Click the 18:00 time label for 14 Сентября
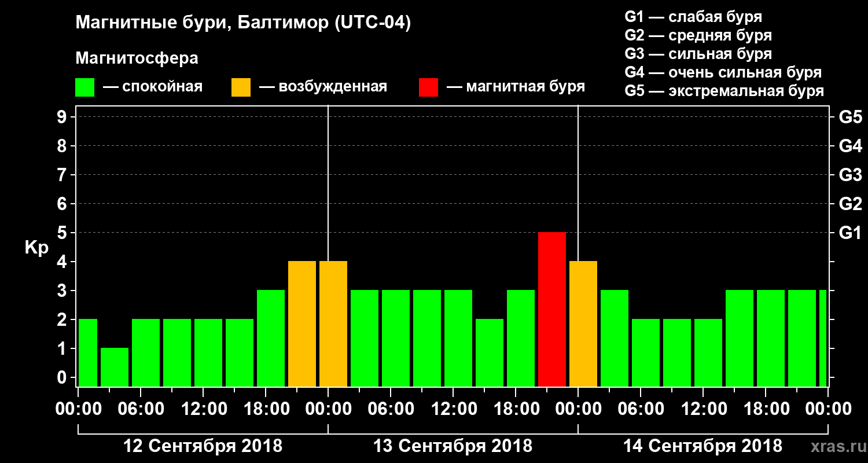The height and width of the screenshot is (463, 868). click(x=766, y=409)
